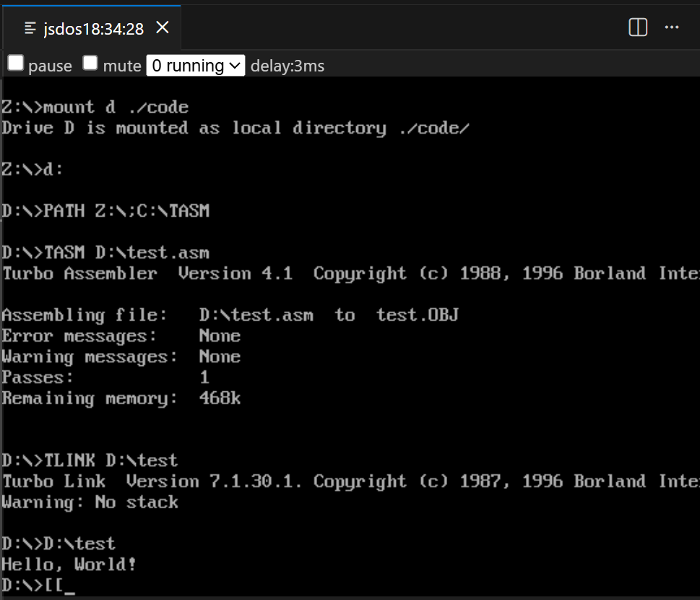Click the "Error messages: None" line
Image resolution: width=700 pixels, height=600 pixels.
[x=121, y=336]
